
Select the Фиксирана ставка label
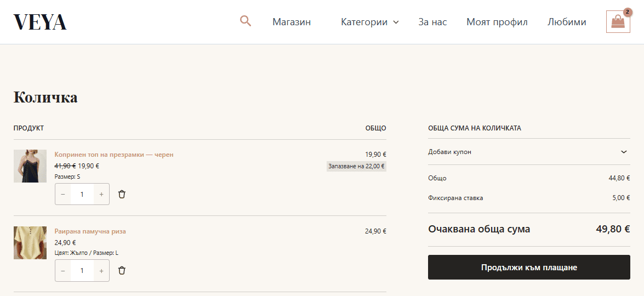[455, 198]
